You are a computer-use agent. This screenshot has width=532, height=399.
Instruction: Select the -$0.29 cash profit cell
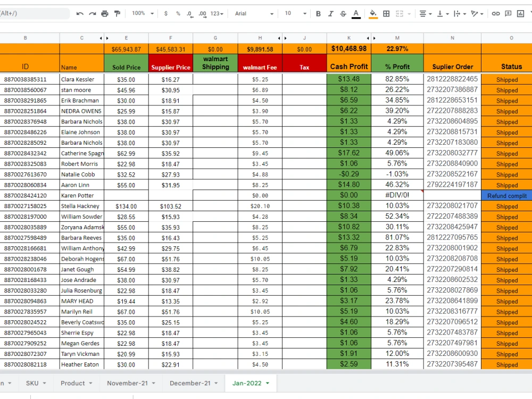[349, 174]
